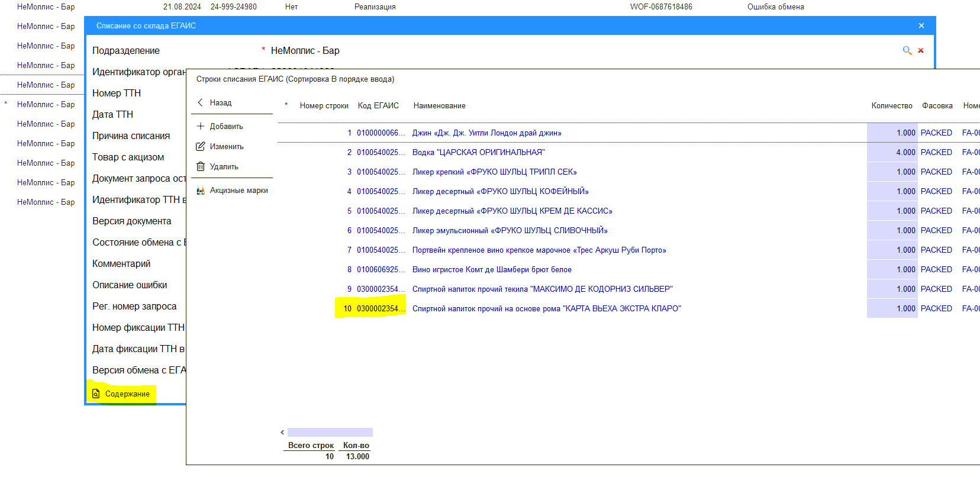
Task: Click number 24-999-24980 in the background list
Action: [x=234, y=7]
